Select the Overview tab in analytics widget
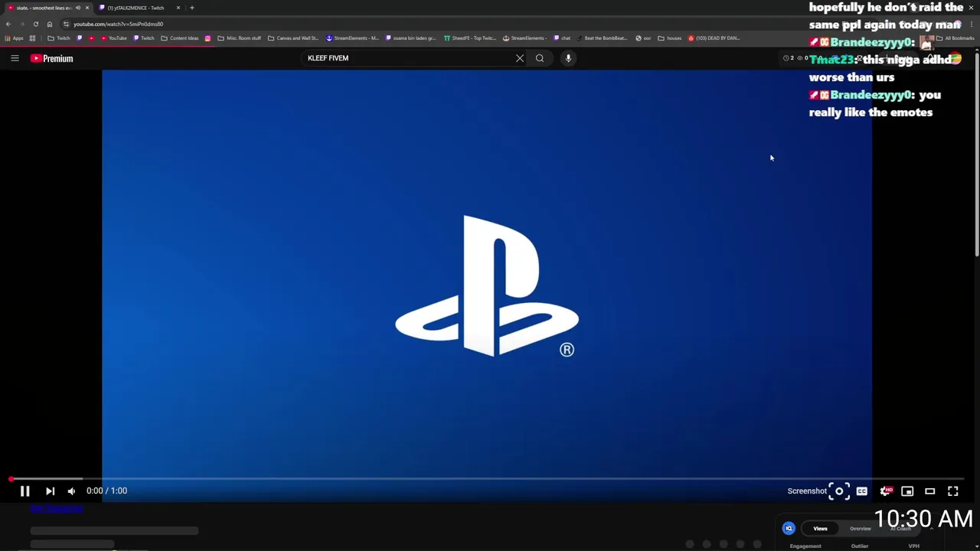Viewport: 980px width, 551px height. pos(860,529)
